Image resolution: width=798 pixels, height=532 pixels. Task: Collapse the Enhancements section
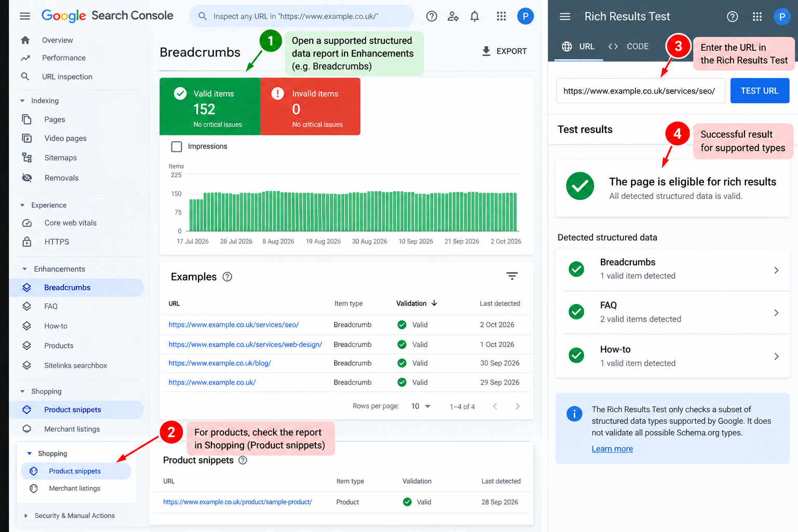24,269
